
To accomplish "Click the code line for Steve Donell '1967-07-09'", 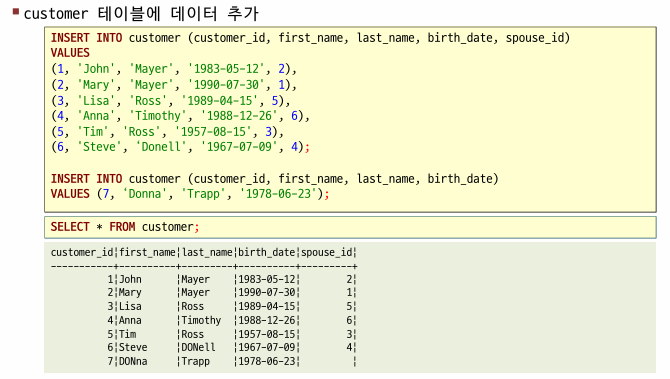I will click(x=180, y=147).
